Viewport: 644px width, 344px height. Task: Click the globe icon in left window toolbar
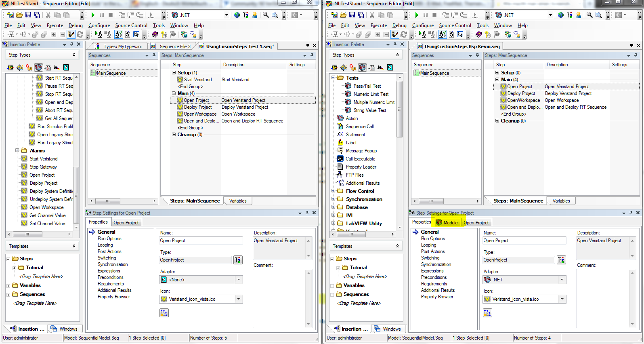[x=237, y=15]
